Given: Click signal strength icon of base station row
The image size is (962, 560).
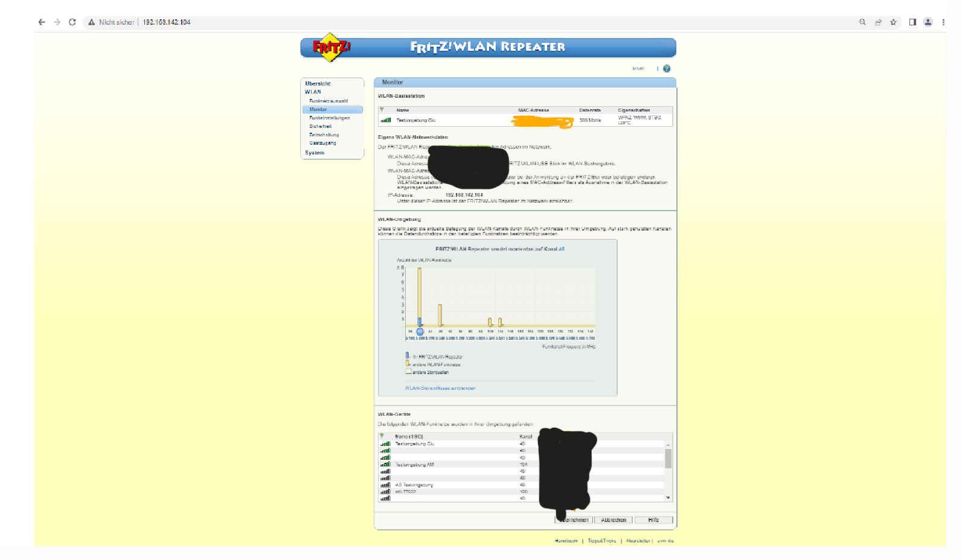Looking at the screenshot, I should coord(386,120).
